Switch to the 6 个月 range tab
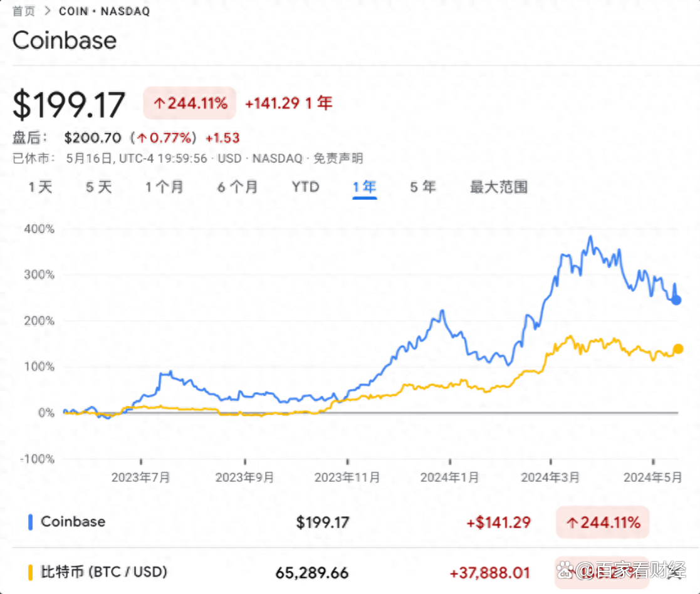 point(238,187)
